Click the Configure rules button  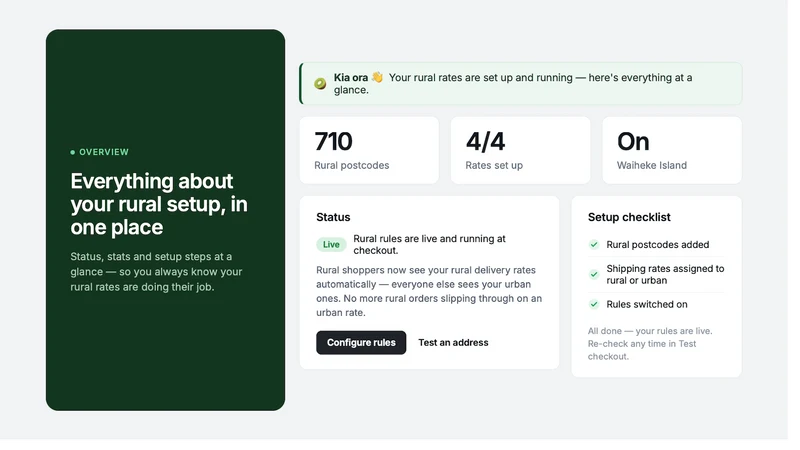click(361, 342)
